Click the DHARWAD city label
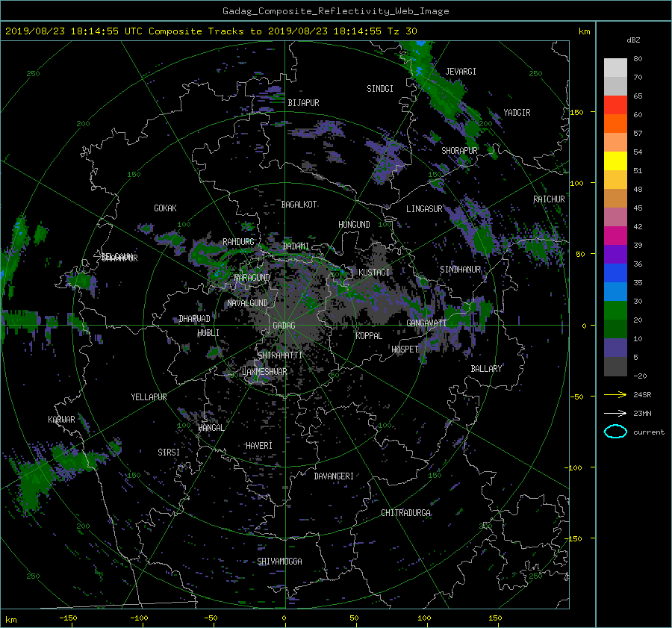 [x=194, y=319]
